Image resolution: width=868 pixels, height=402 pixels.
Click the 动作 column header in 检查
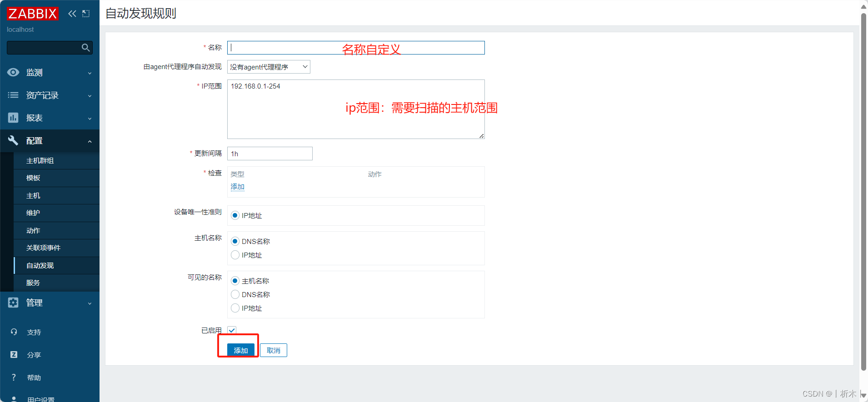click(x=375, y=174)
